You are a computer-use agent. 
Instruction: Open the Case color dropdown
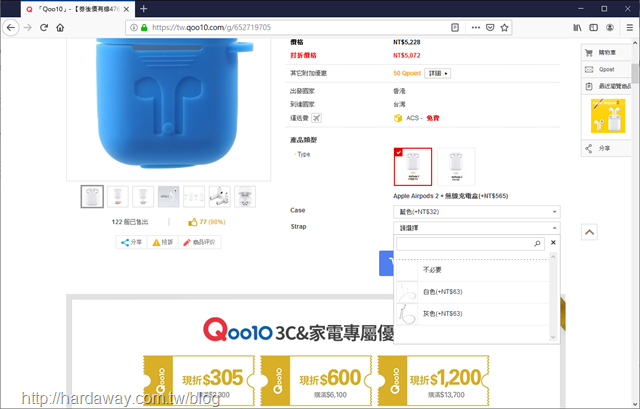point(477,212)
